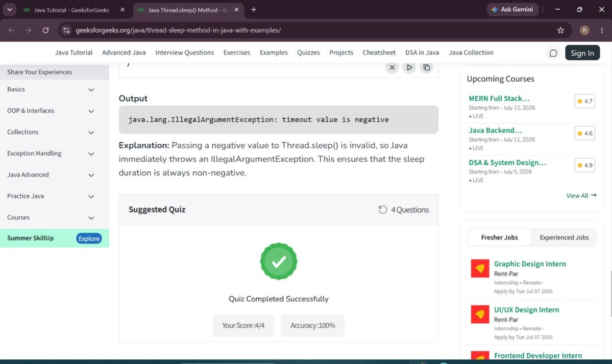Open the Java Backend course link
Image resolution: width=612 pixels, height=364 pixels.
pos(495,131)
